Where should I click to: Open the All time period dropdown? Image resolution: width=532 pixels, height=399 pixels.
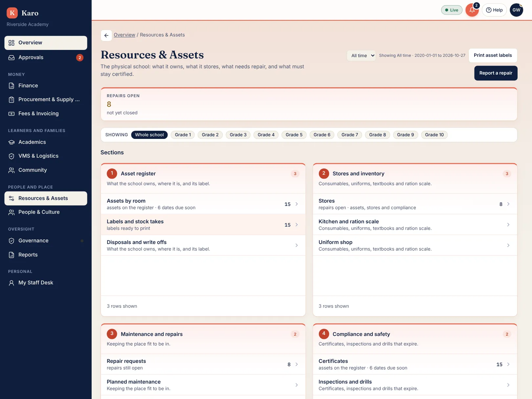coord(361,55)
